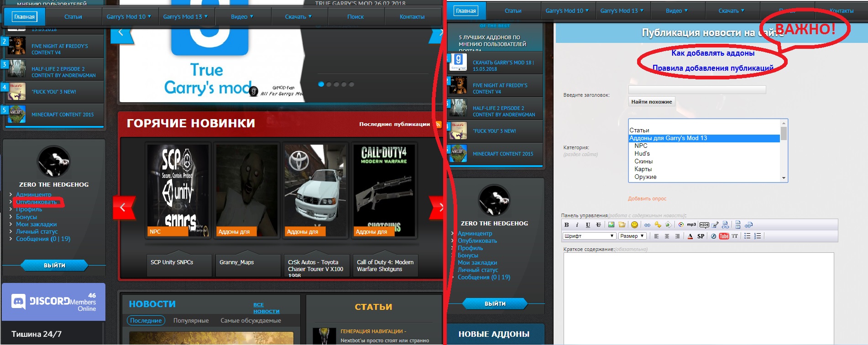Insert spoiler with the SP button
The width and height of the screenshot is (868, 345).
[x=701, y=236]
